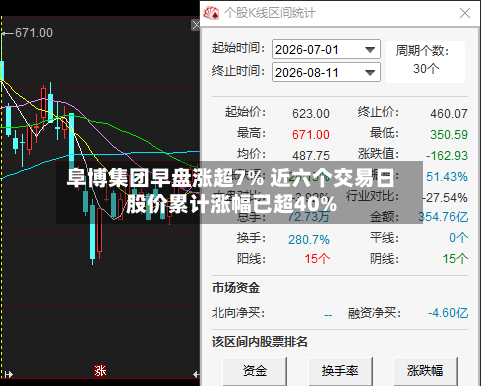481x386 pixels.
Task: Click the 总手 value 72.73万
Action: [x=309, y=217]
